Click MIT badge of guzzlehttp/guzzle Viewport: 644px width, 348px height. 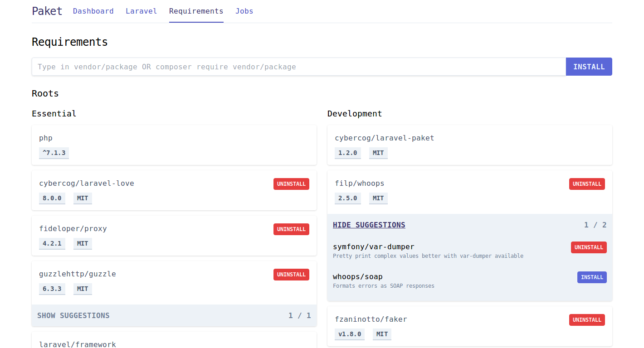point(83,289)
